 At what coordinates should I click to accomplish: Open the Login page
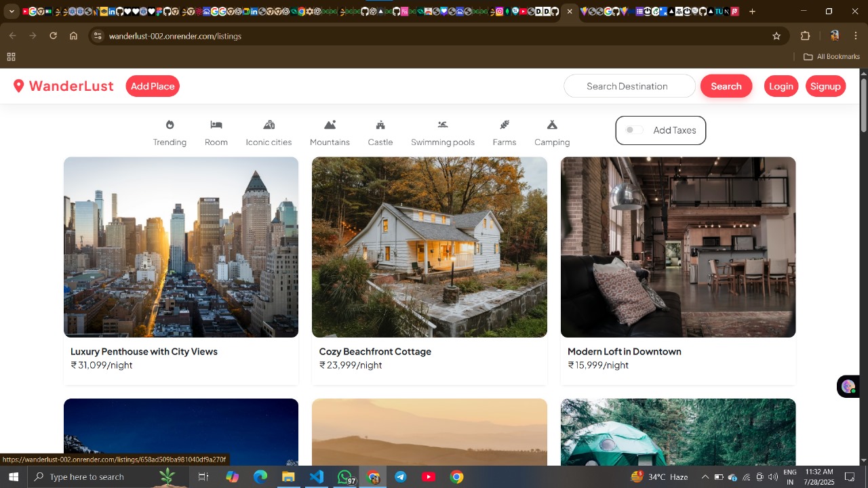[781, 86]
